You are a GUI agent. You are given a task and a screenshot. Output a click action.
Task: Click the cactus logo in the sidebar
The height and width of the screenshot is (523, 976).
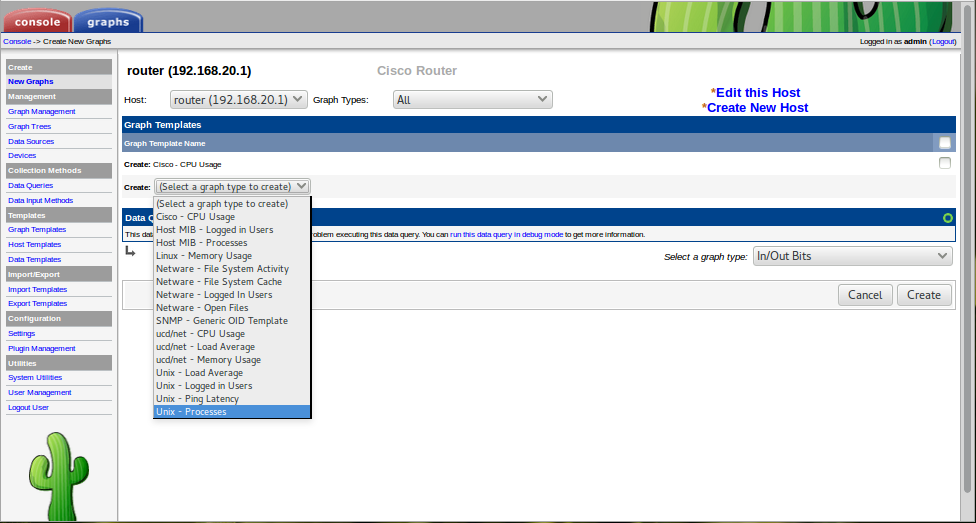(x=58, y=478)
